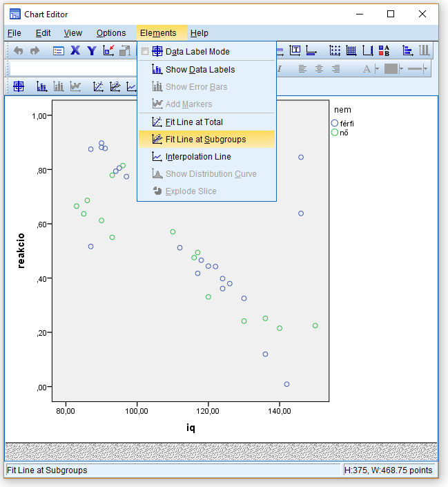Open the Help menu
The height and width of the screenshot is (487, 448).
tap(199, 33)
